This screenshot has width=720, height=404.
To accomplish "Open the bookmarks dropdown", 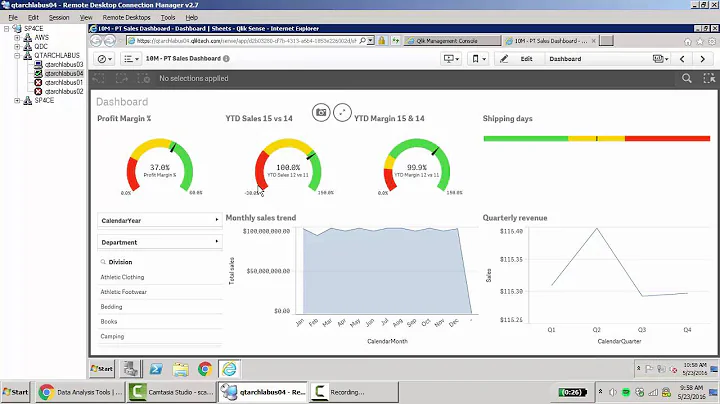I will click(x=478, y=59).
